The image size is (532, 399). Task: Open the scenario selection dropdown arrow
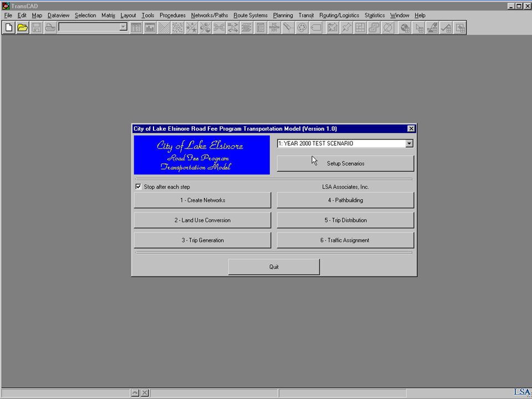pyautogui.click(x=409, y=144)
